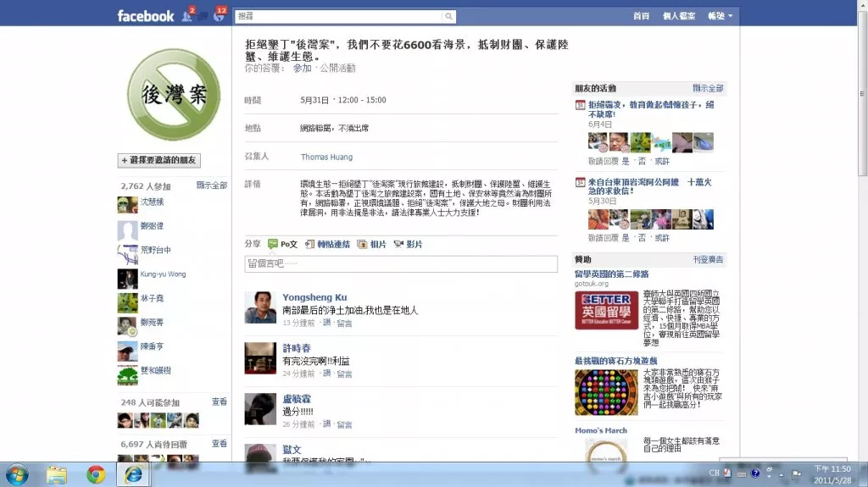Click Yongsheng Ku profile photo

(260, 307)
